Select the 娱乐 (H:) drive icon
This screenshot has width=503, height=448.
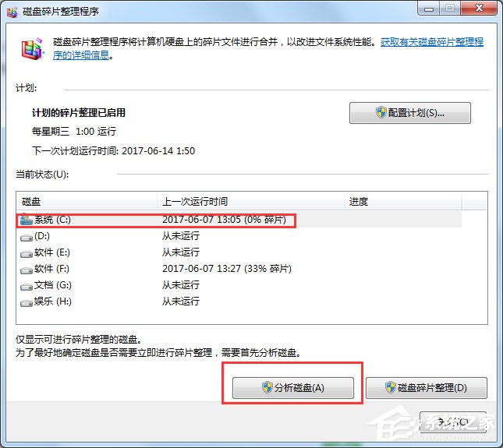[26, 302]
